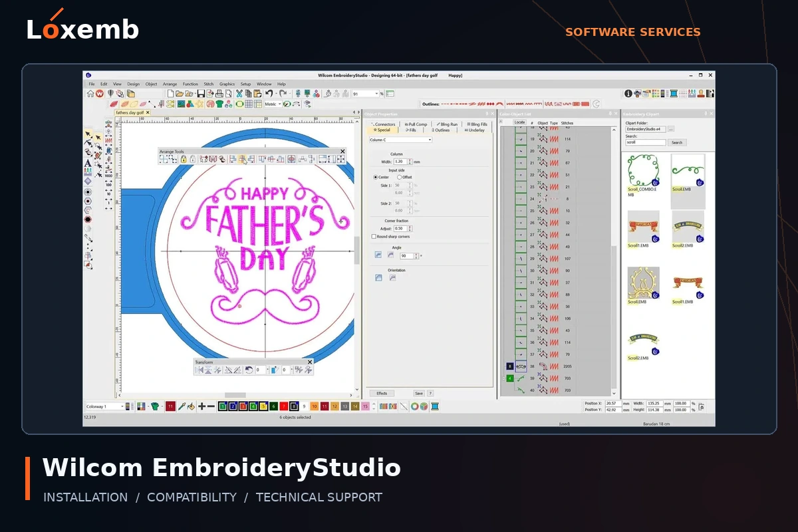This screenshot has height=532, width=798.
Task: Click the teal thread spool icon at top right
Action: pos(674,94)
